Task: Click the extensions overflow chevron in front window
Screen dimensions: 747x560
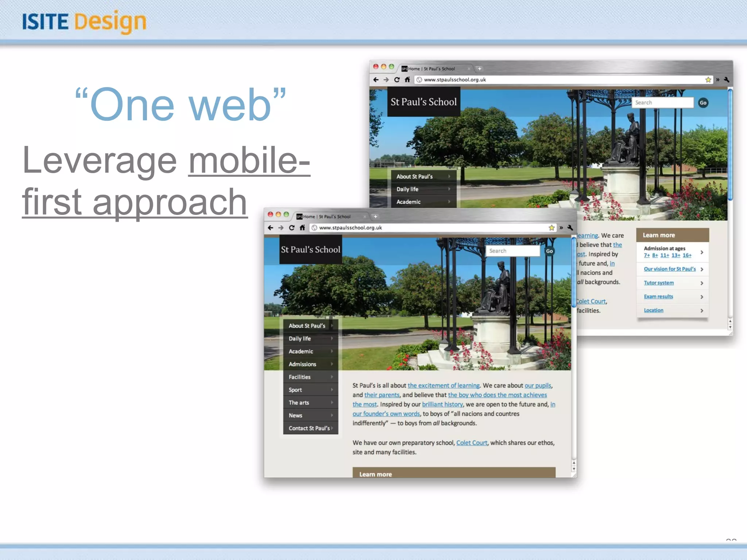Action: coord(561,228)
